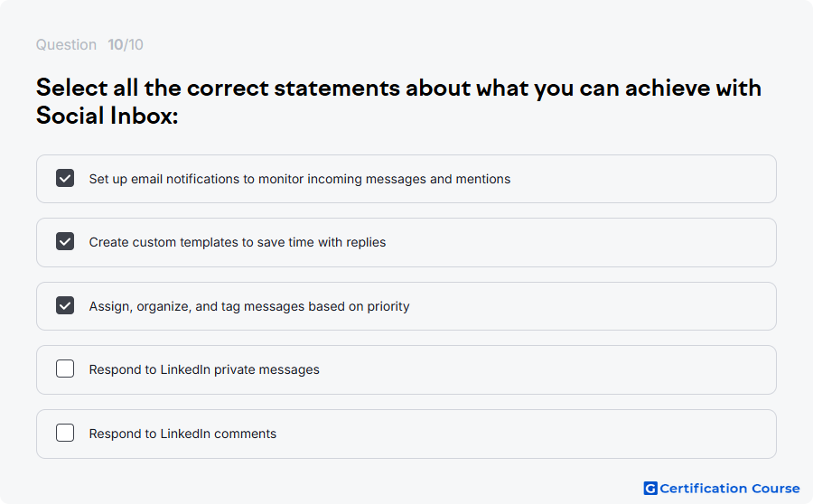
Task: Click the 'Select all the correct statements' heading
Action: [398, 88]
